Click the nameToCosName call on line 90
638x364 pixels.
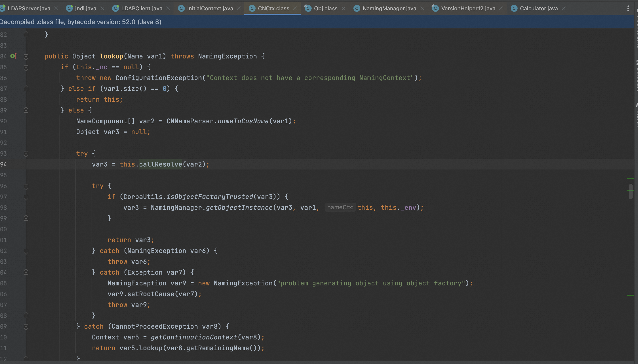[x=243, y=121]
